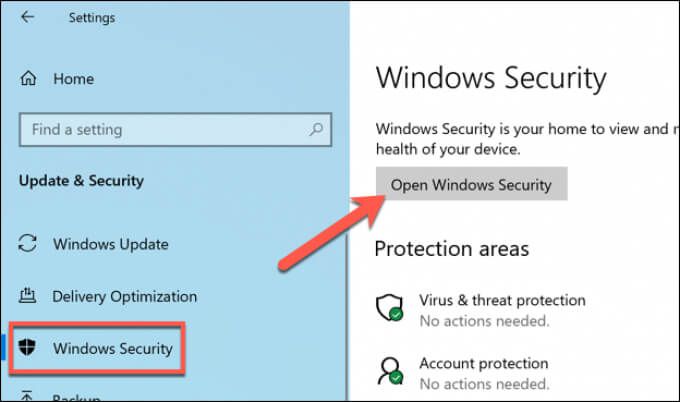Focus the Find a setting search box
The image size is (680, 402).
tap(175, 130)
